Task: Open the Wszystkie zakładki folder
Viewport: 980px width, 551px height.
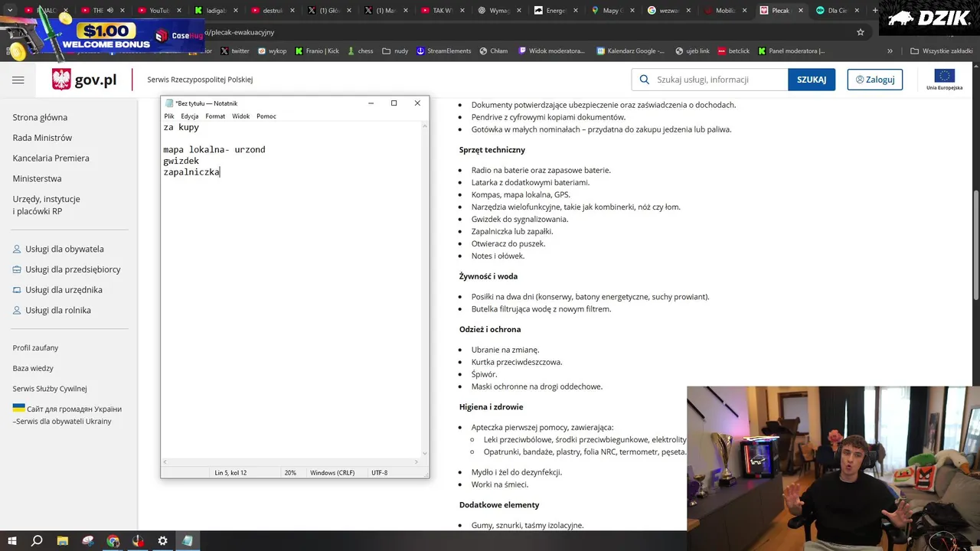Action: (x=942, y=51)
